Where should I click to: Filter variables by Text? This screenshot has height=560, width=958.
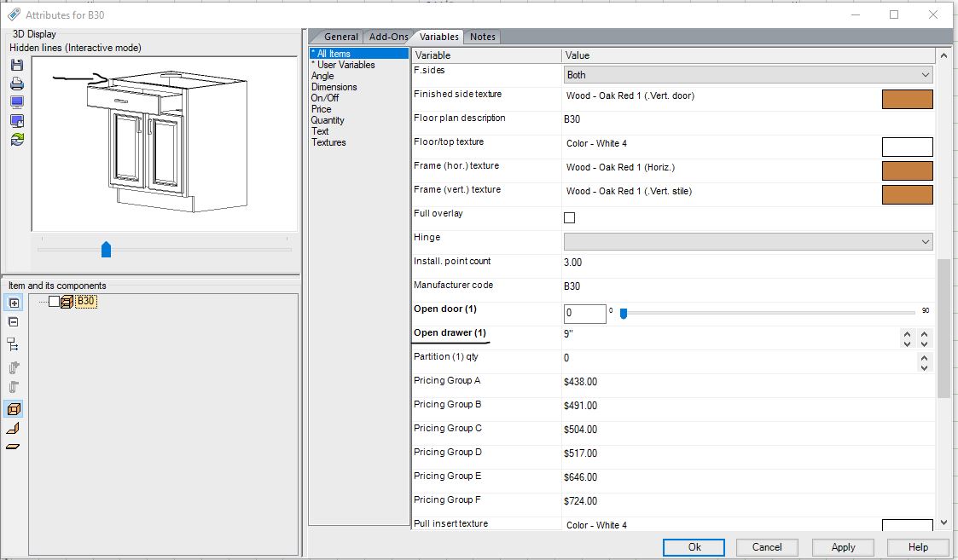click(x=320, y=131)
